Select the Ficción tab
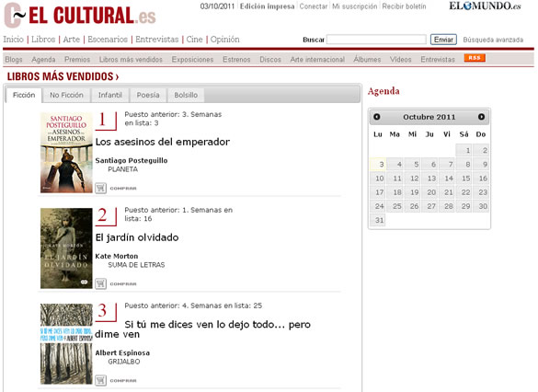Screen dimensions: 538x392 tap(24, 95)
